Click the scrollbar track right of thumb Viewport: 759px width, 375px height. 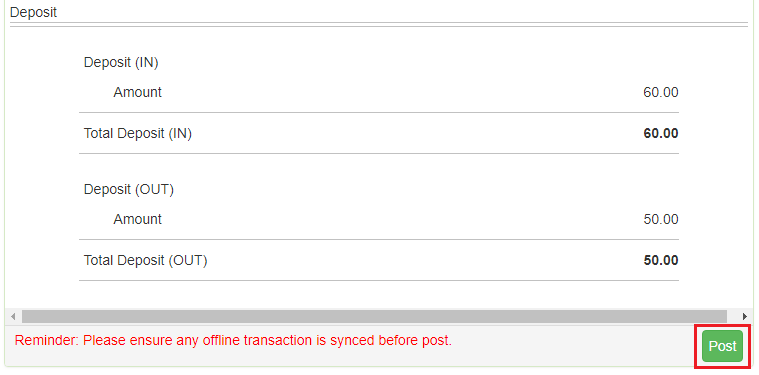tap(733, 317)
